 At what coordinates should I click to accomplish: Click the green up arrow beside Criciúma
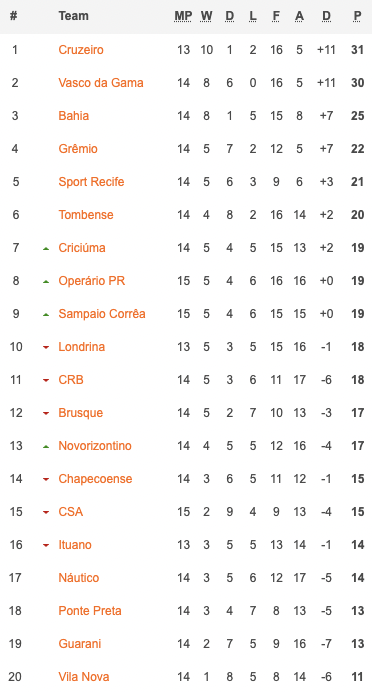[45, 249]
